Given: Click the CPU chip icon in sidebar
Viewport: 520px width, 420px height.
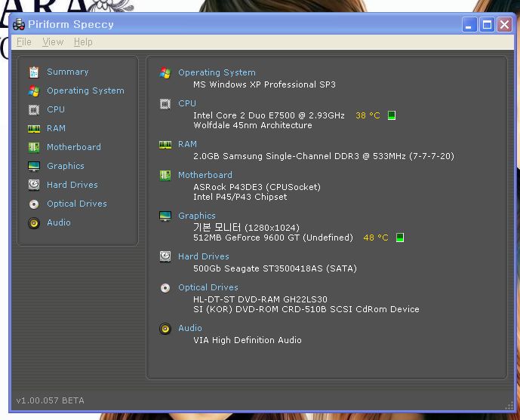Looking at the screenshot, I should [34, 109].
